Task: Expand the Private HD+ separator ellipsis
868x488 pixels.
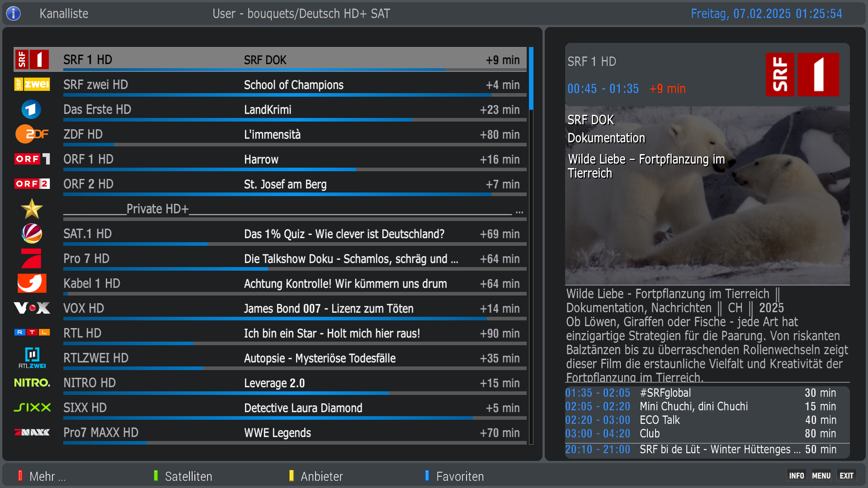Action: click(519, 211)
